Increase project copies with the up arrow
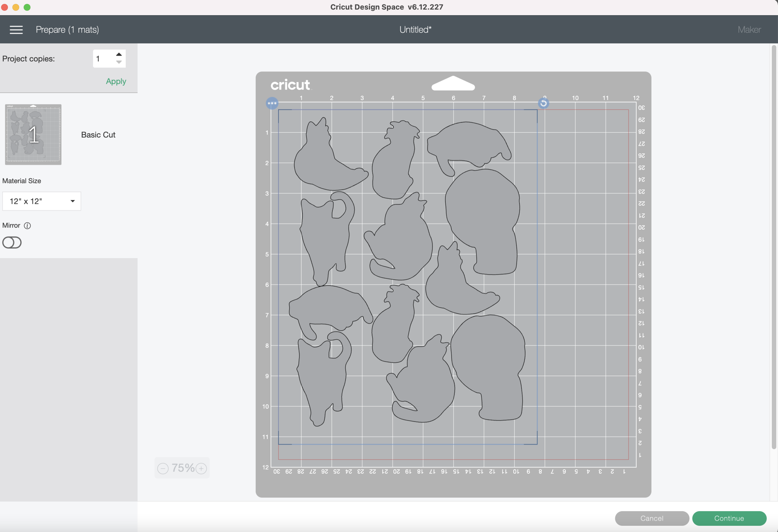This screenshot has width=778, height=532. pyautogui.click(x=119, y=54)
